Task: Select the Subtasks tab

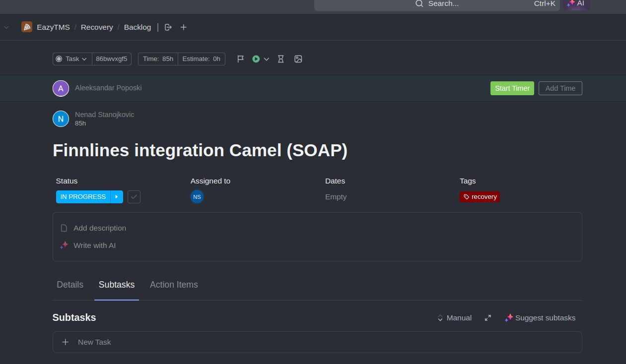Action: coord(117,285)
